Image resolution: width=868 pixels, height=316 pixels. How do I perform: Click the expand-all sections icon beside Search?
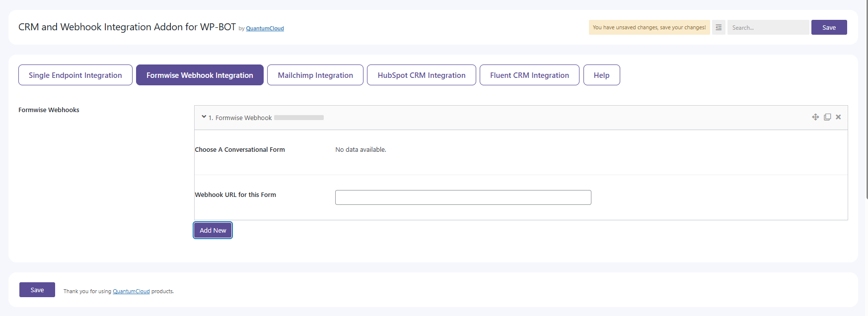click(x=719, y=27)
